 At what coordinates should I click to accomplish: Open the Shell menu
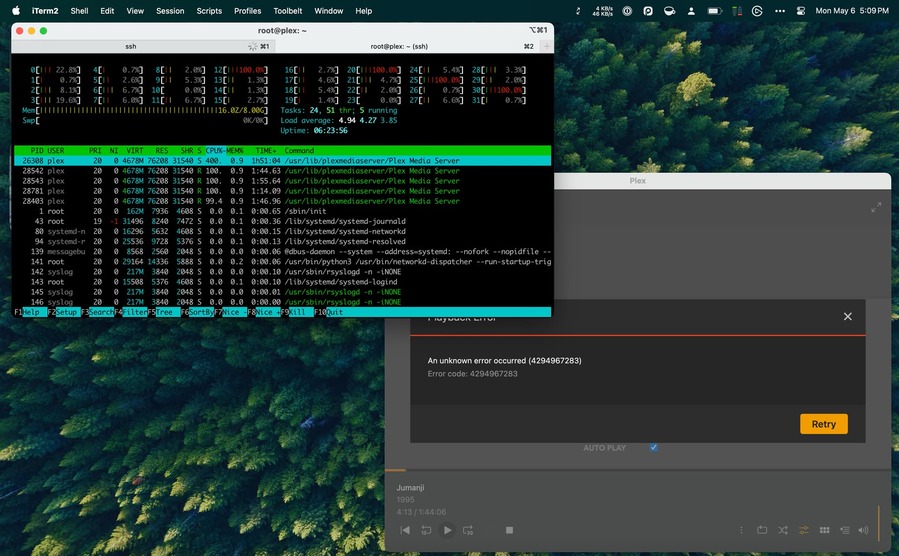pos(79,10)
